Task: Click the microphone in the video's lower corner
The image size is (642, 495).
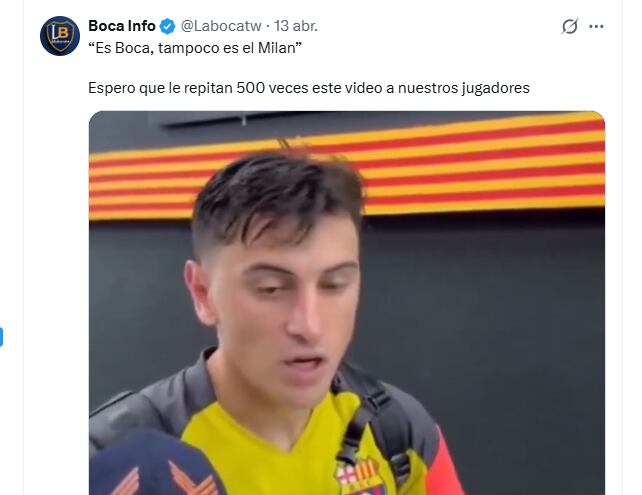Action: (156, 465)
